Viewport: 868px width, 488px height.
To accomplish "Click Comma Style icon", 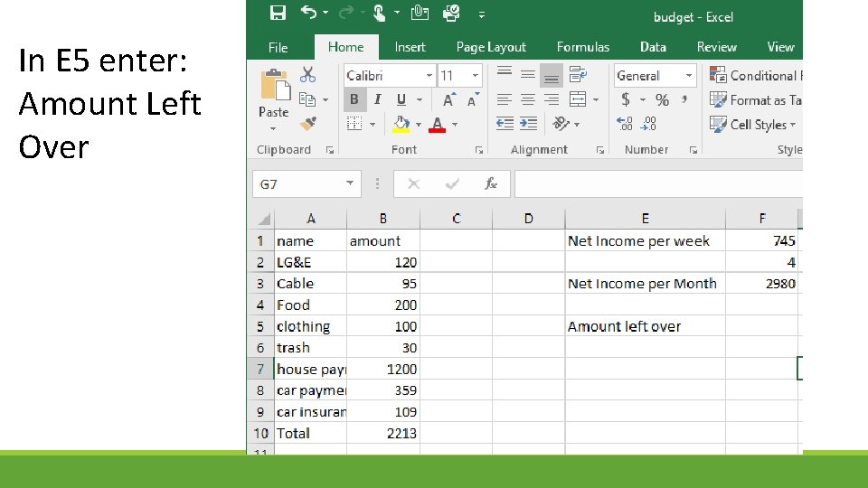I will coord(684,99).
